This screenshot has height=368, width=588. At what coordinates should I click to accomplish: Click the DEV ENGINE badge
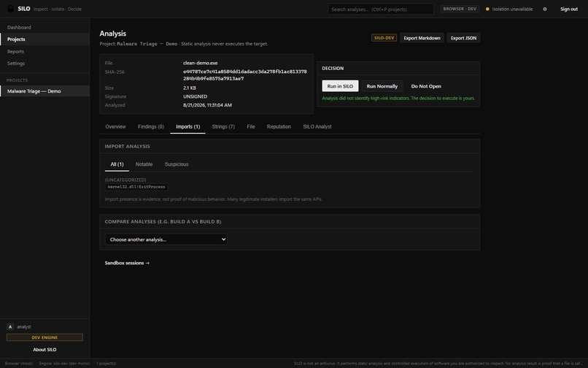pos(45,337)
